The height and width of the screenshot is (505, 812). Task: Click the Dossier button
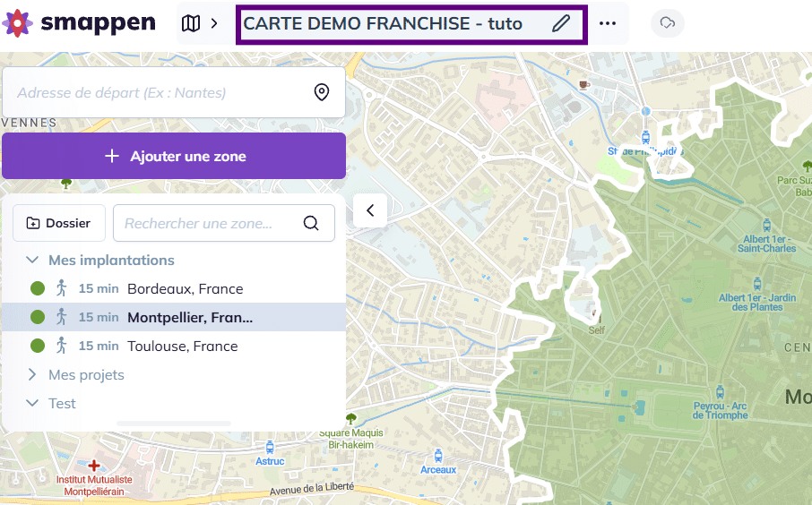click(59, 223)
